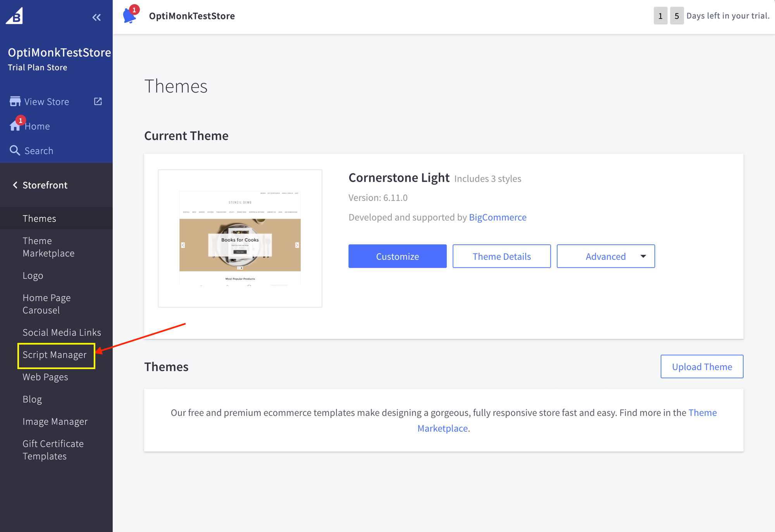
Task: Click the 'Days left in your trial' text
Action: pyautogui.click(x=728, y=15)
